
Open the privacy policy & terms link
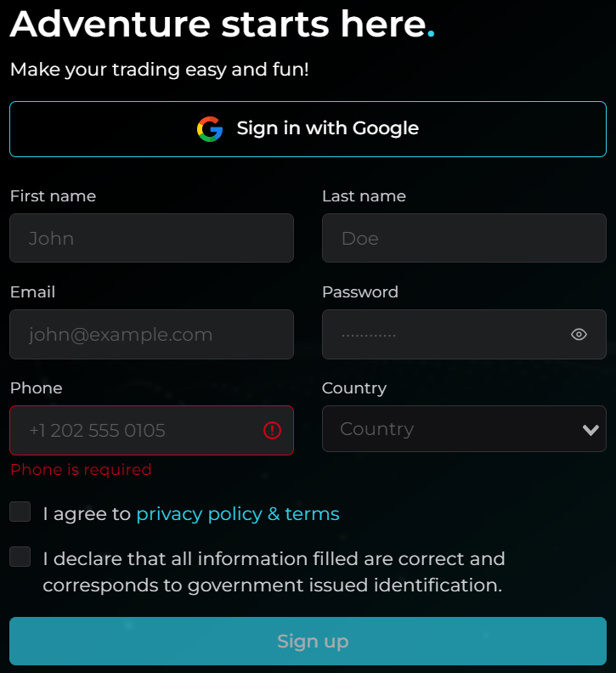pyautogui.click(x=238, y=514)
